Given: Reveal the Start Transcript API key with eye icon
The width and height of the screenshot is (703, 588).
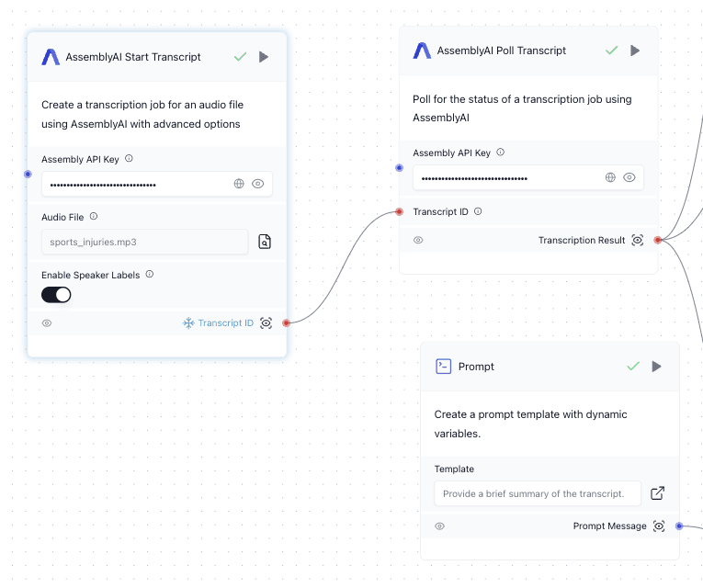Looking at the screenshot, I should pyautogui.click(x=258, y=184).
